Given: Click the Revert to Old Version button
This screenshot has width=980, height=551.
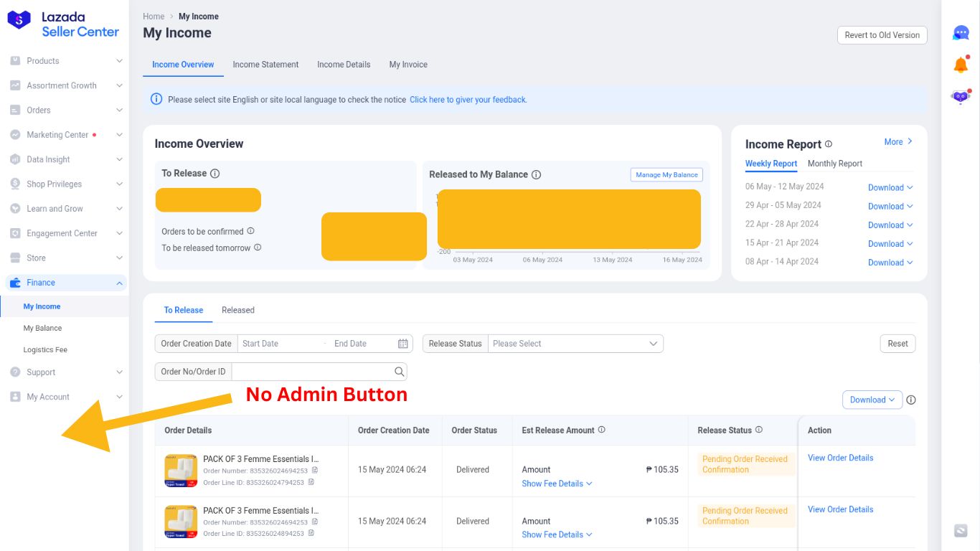Looking at the screenshot, I should point(882,34).
